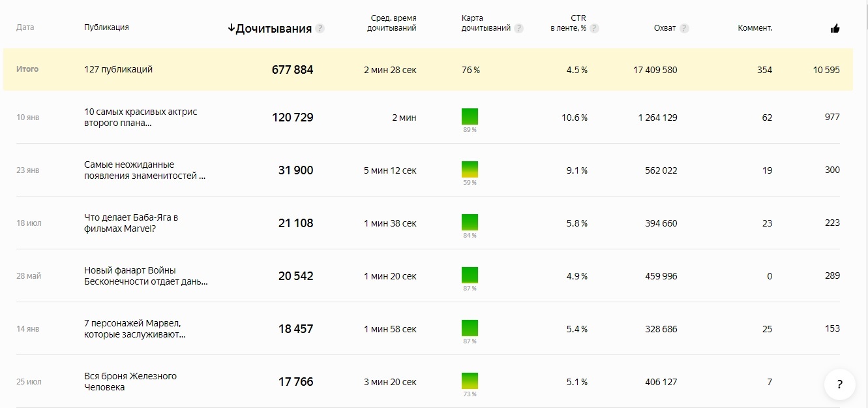The width and height of the screenshot is (868, 408).
Task: Open article "Что делает Баба-Яга в фильмах Marvel?"
Action: (131, 223)
